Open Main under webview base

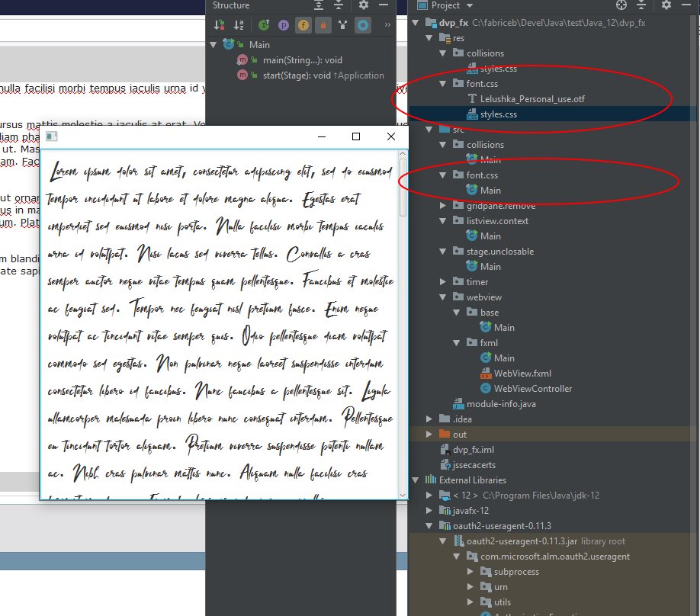(504, 327)
